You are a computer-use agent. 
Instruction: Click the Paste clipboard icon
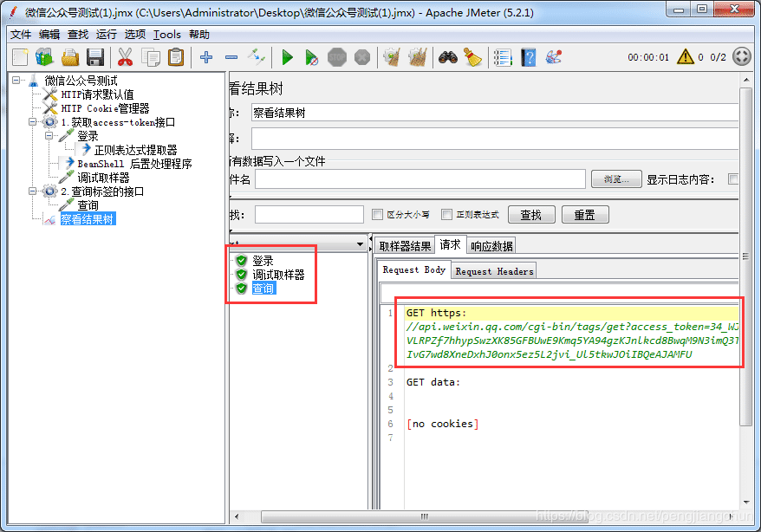tap(176, 57)
